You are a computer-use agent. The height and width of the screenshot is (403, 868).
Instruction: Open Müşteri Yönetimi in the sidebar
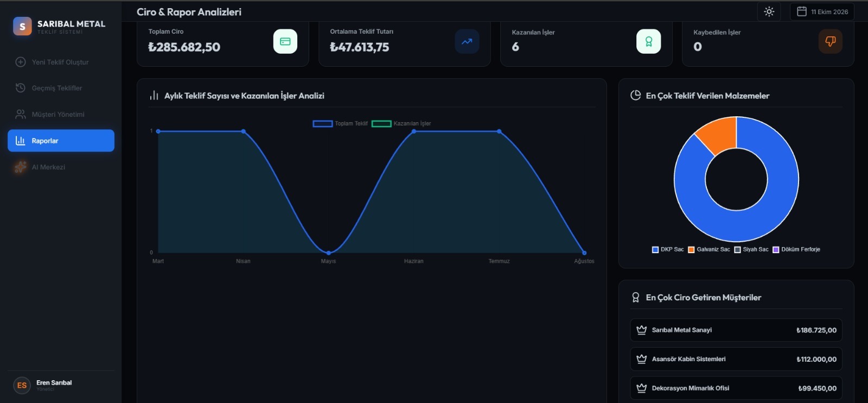(61, 114)
